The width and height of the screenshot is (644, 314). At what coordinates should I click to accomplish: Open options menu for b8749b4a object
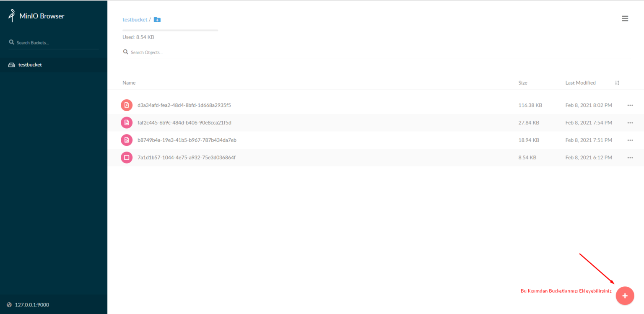(x=630, y=140)
